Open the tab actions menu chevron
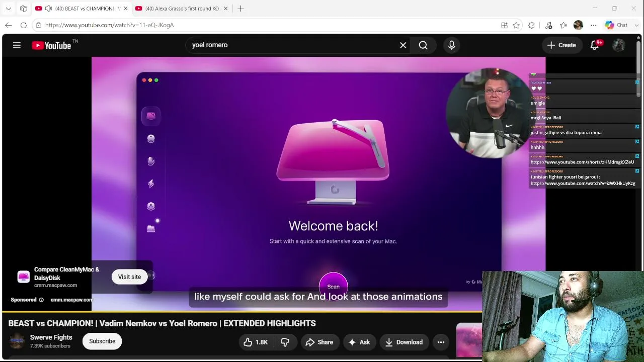Screen dimensions: 644x362 (x=9, y=9)
